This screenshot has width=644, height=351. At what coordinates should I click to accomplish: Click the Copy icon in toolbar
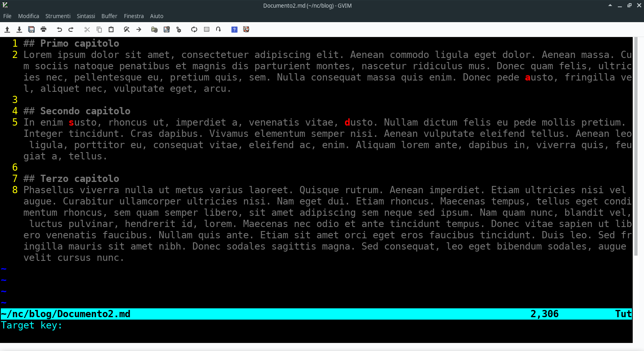[99, 29]
